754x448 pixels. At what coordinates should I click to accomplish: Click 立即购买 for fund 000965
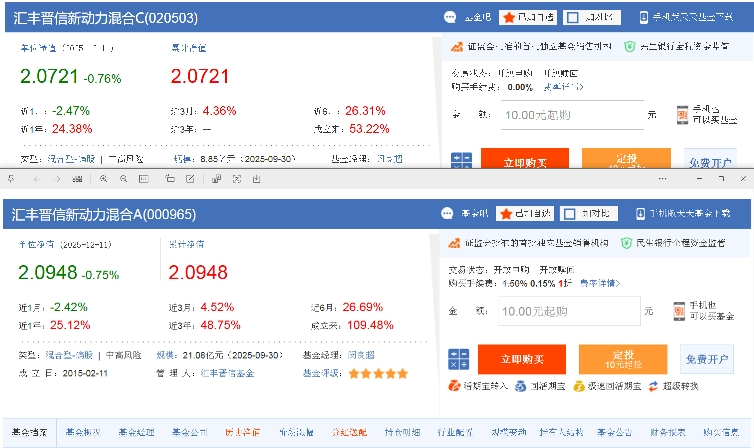tap(522, 359)
